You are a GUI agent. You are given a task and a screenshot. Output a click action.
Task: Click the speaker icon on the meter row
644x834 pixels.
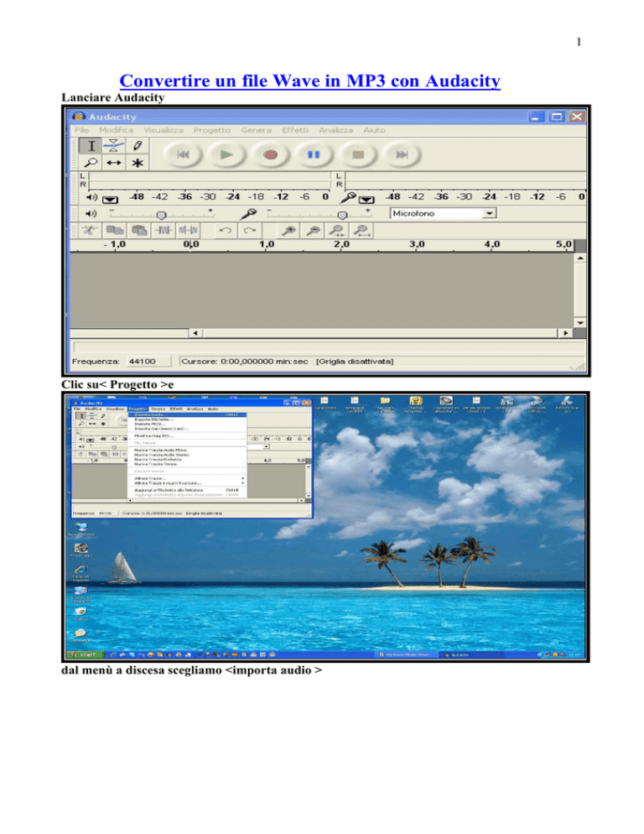(x=91, y=197)
